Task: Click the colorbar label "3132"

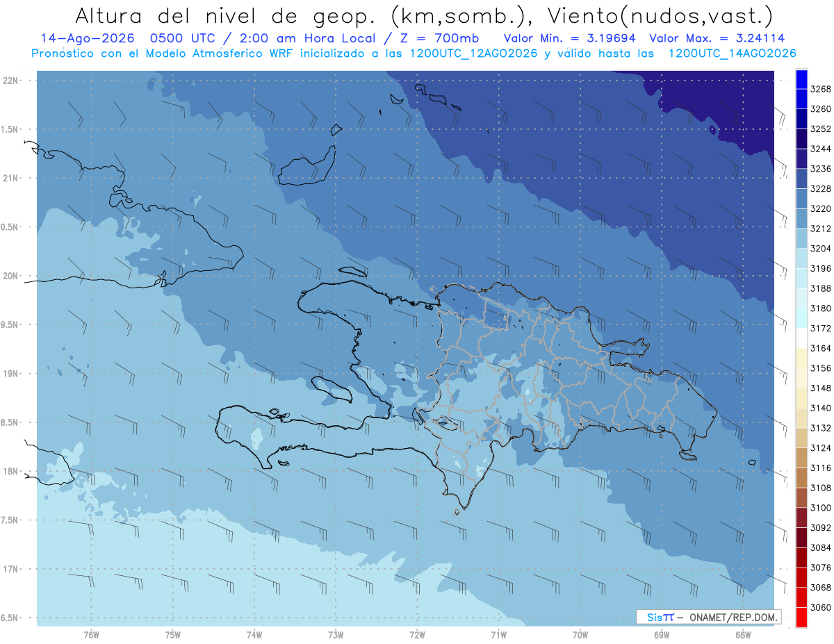Action: [x=821, y=428]
